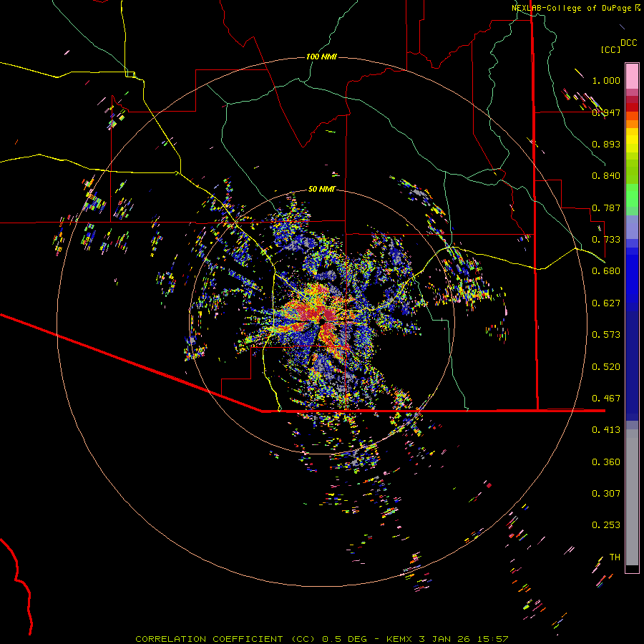Click the 0.467 legend value

click(x=606, y=399)
